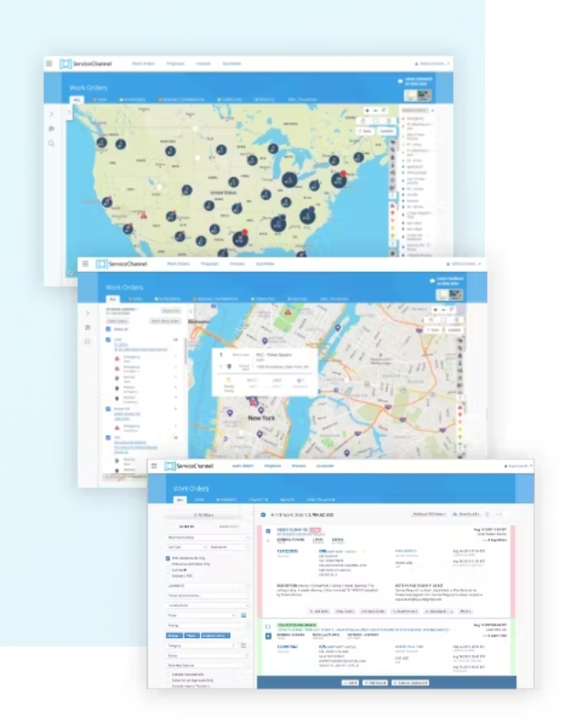
Task: Click Satellite button on the US map
Action: pos(386,131)
